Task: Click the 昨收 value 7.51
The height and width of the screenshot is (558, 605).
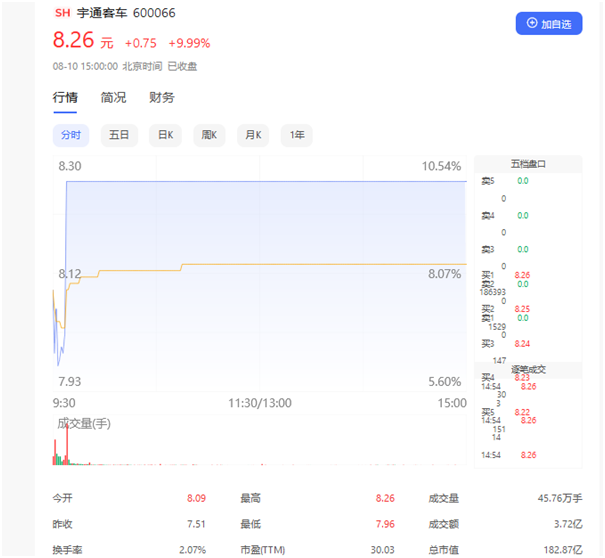Action: tap(196, 524)
